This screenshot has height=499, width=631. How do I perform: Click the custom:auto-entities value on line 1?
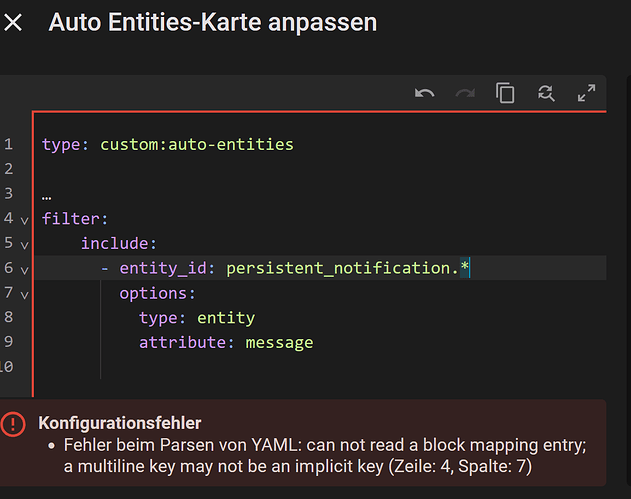coord(197,144)
